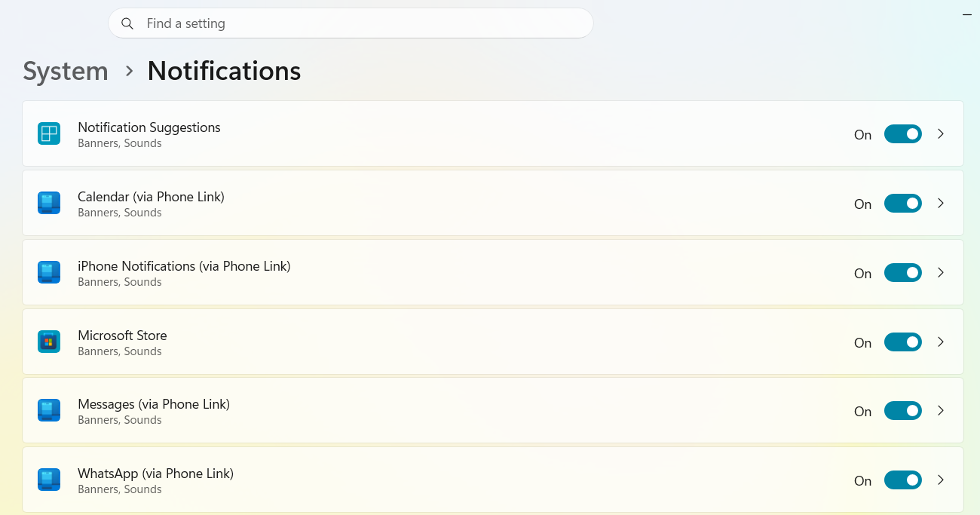Viewport: 980px width, 515px height.
Task: Minimize the Settings window
Action: click(967, 14)
